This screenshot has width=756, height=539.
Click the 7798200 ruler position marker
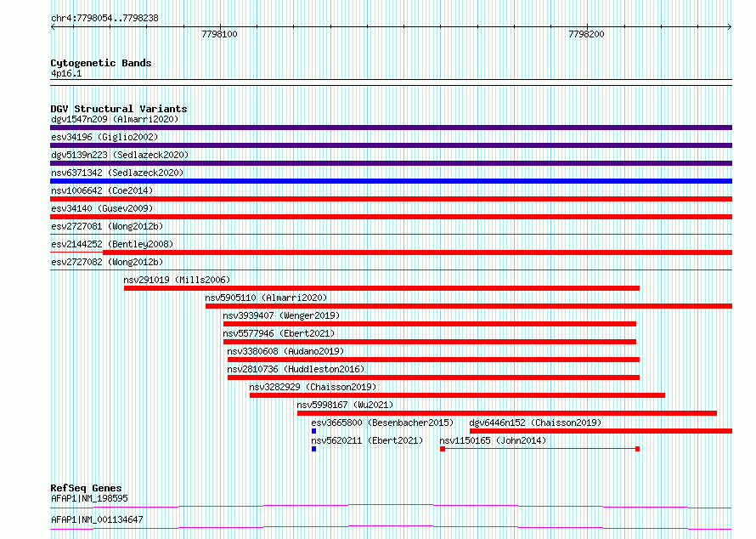586,34
